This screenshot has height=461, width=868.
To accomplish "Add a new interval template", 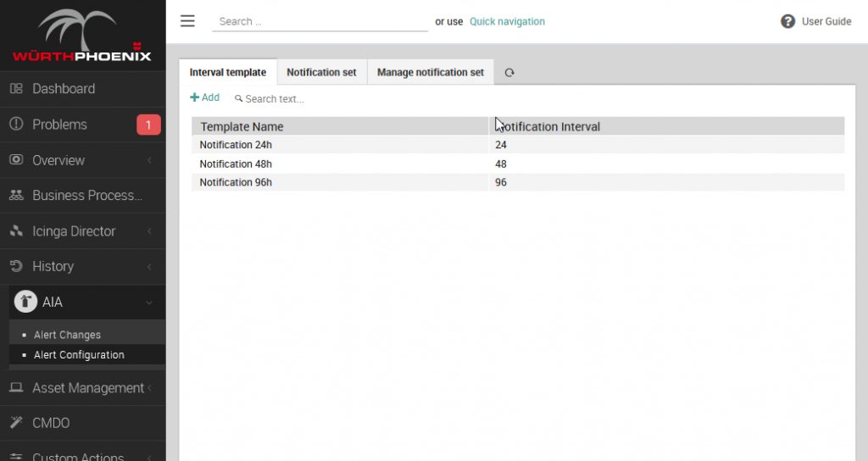I will pos(205,97).
